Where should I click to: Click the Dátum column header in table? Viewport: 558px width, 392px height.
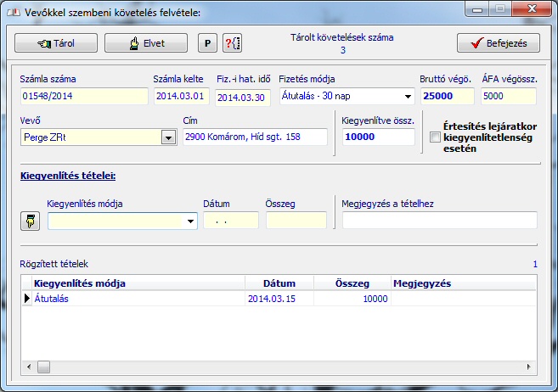point(279,283)
